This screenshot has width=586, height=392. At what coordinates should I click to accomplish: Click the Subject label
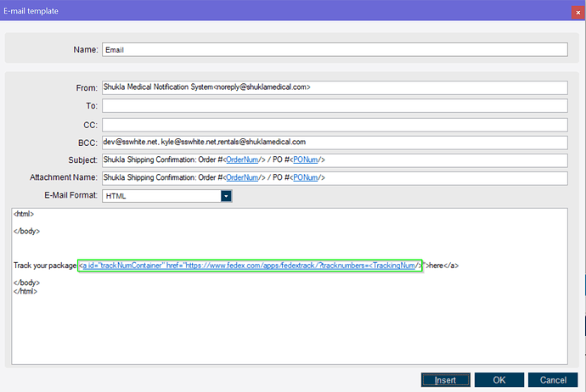(x=82, y=160)
